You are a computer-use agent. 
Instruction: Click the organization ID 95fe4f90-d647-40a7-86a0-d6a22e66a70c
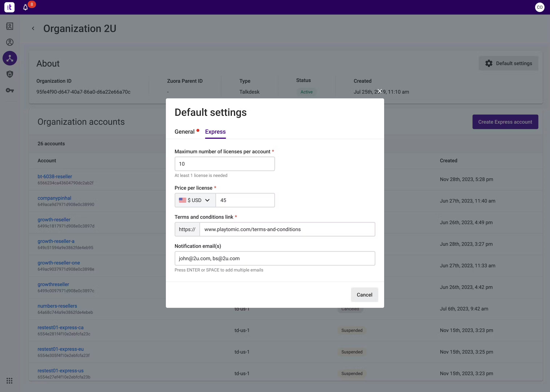[83, 92]
